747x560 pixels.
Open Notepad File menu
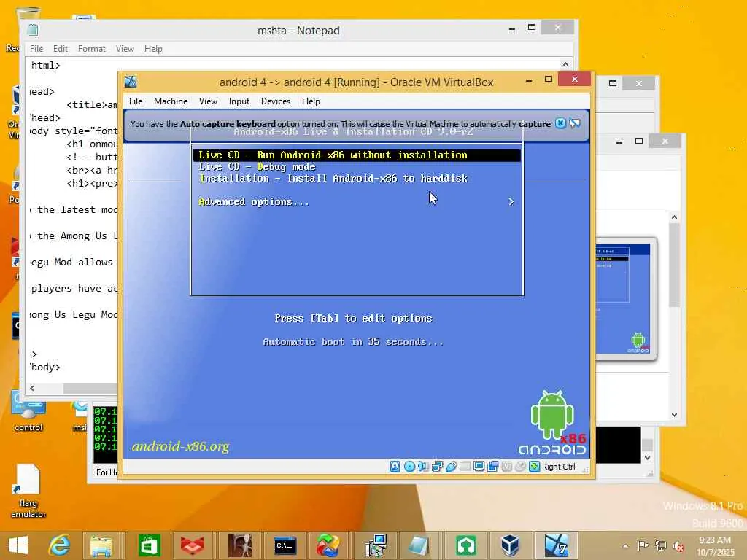point(36,49)
